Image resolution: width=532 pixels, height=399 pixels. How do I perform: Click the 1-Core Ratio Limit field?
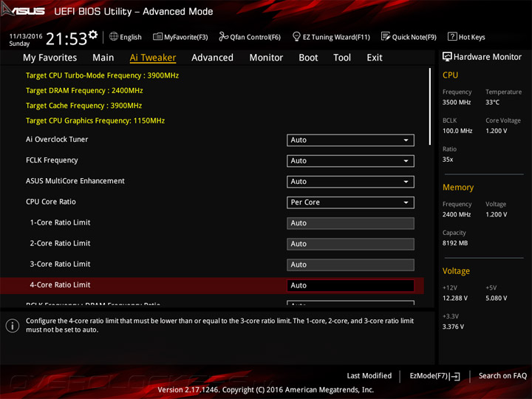[350, 223]
